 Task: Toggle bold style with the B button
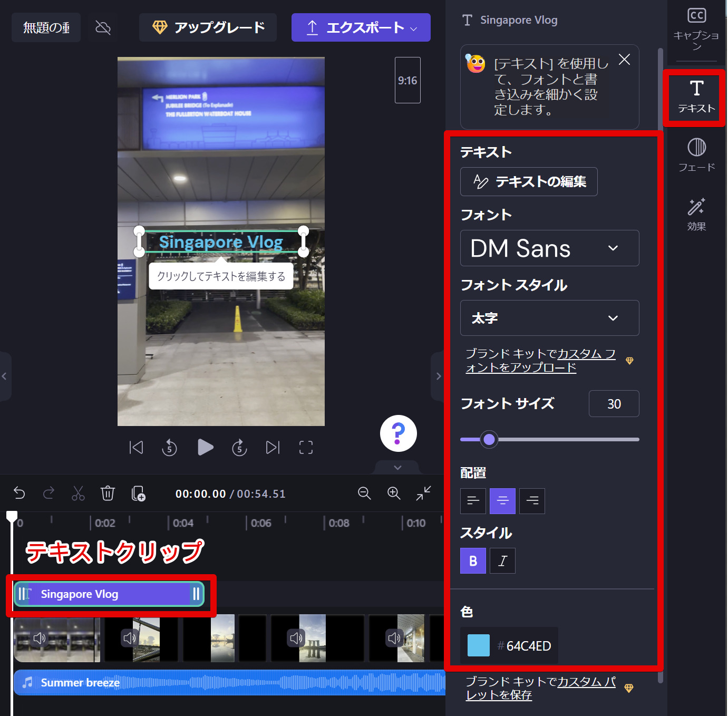click(473, 560)
